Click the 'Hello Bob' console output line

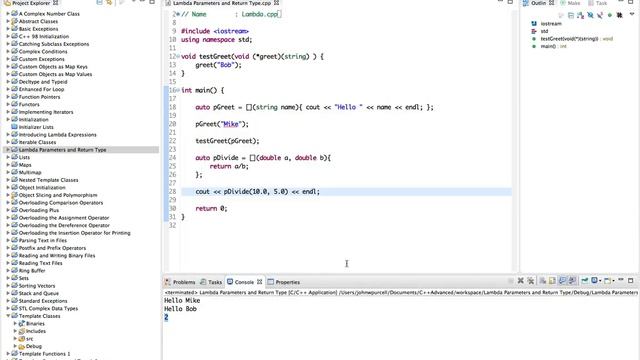(x=180, y=309)
